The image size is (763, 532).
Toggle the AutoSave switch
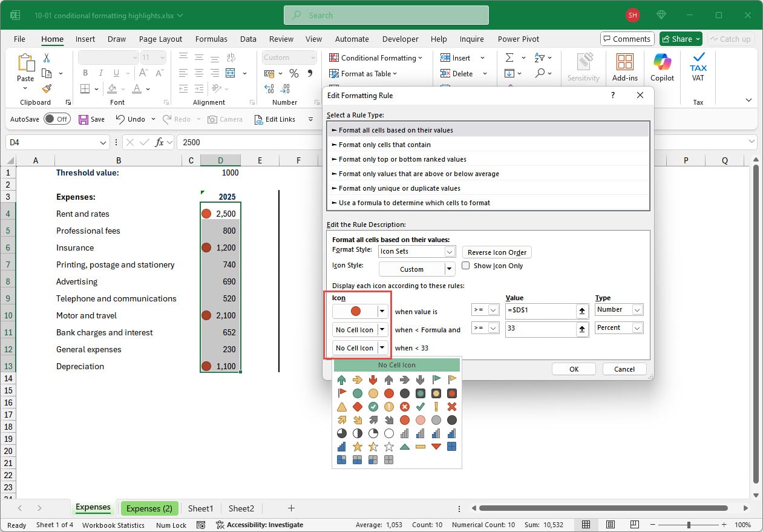click(x=56, y=119)
